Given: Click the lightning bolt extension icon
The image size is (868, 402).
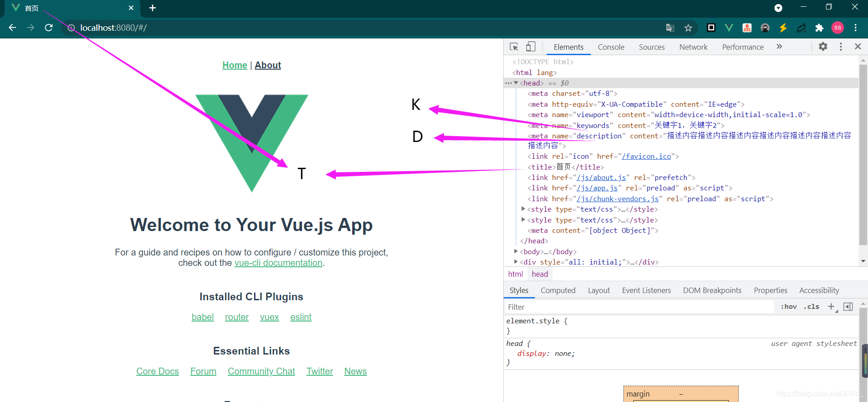Looking at the screenshot, I should [x=783, y=28].
